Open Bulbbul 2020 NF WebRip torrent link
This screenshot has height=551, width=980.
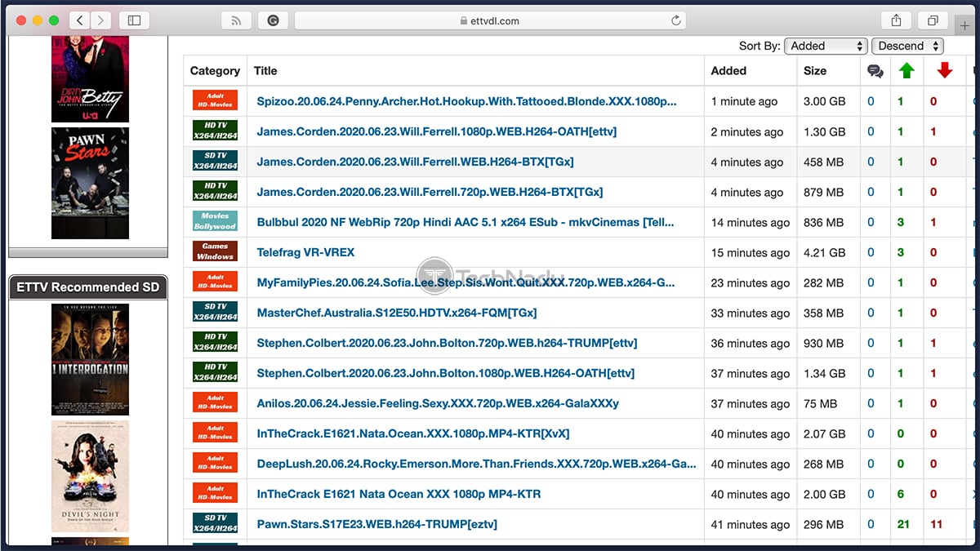point(465,222)
